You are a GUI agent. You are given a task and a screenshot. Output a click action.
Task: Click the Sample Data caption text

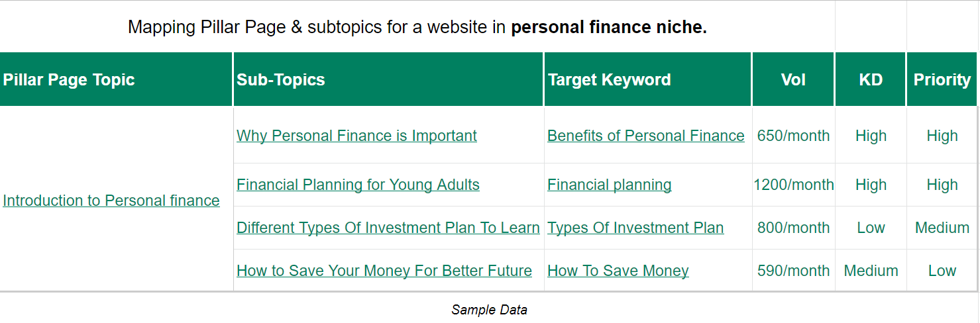490,309
